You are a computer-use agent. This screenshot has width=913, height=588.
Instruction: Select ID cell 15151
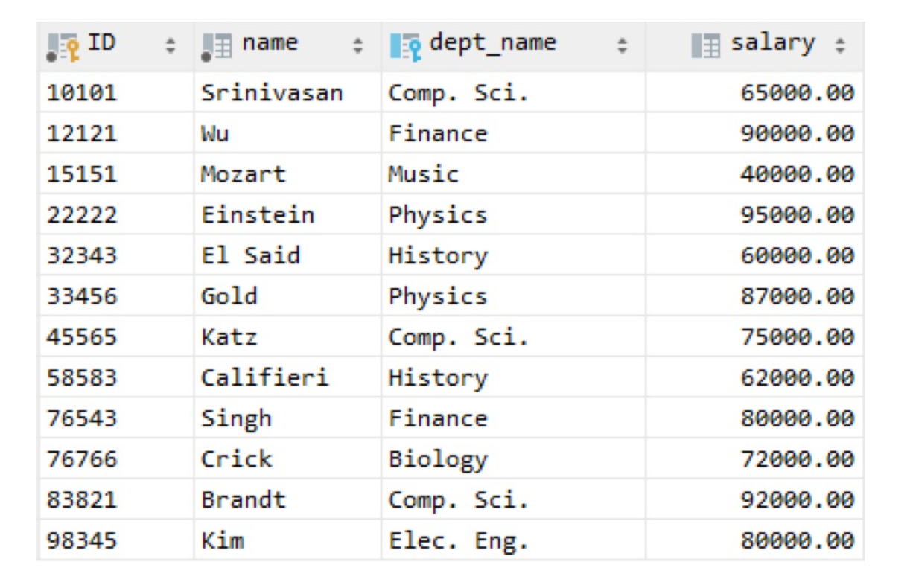[x=115, y=174]
